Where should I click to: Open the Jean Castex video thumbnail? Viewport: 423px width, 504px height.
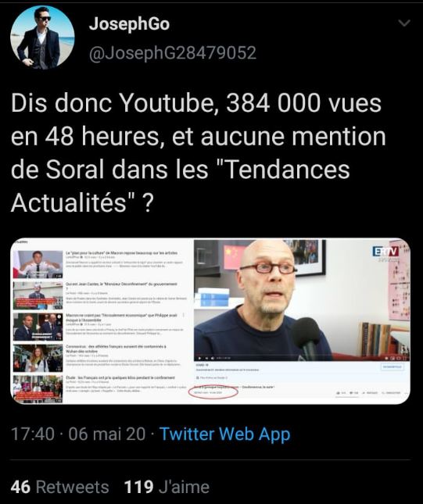(38, 295)
